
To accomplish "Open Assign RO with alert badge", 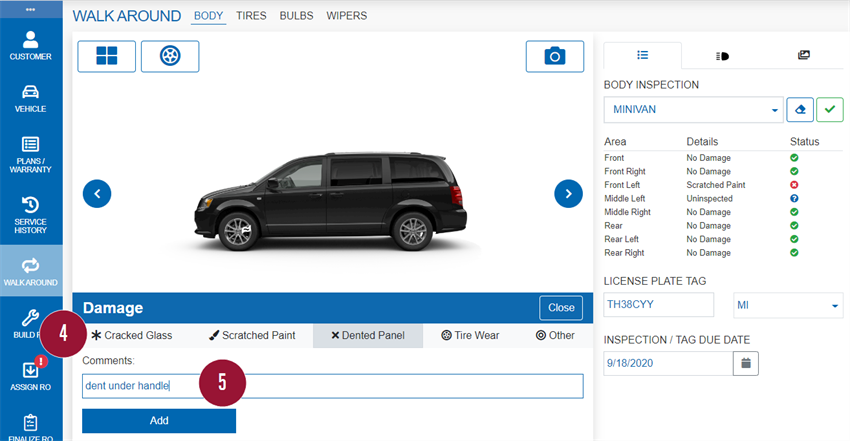I will click(x=31, y=375).
